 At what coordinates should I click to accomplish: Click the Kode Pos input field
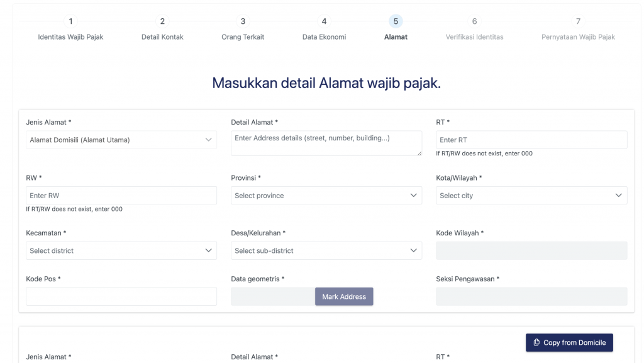[121, 296]
